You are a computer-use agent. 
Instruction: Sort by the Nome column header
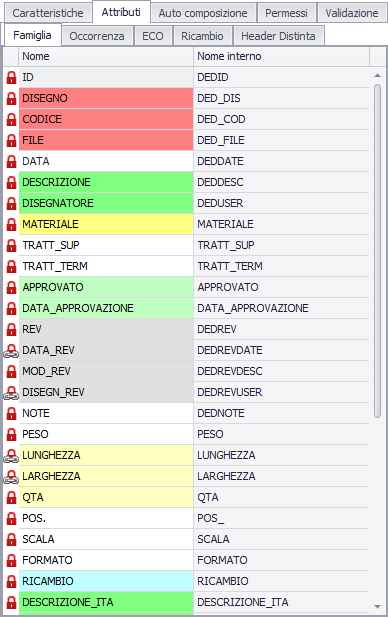pyautogui.click(x=106, y=56)
